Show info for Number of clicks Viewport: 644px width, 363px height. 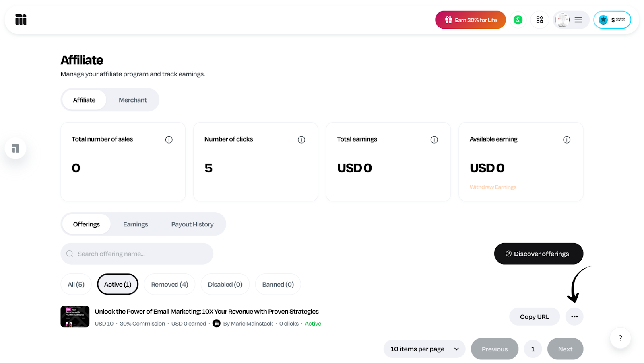(x=301, y=140)
